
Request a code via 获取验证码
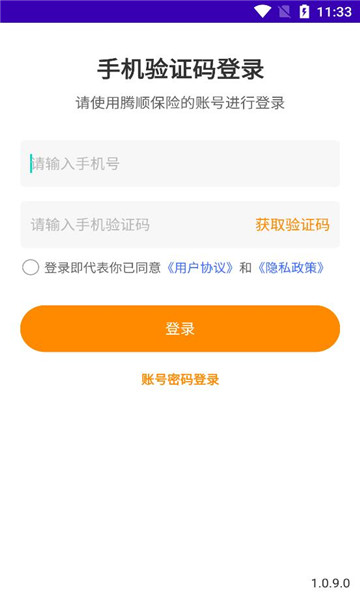(292, 225)
